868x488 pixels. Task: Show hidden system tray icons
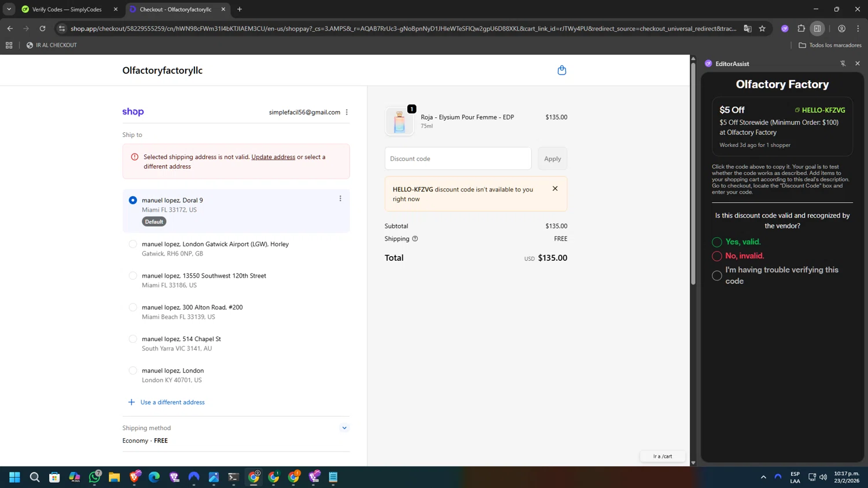763,477
